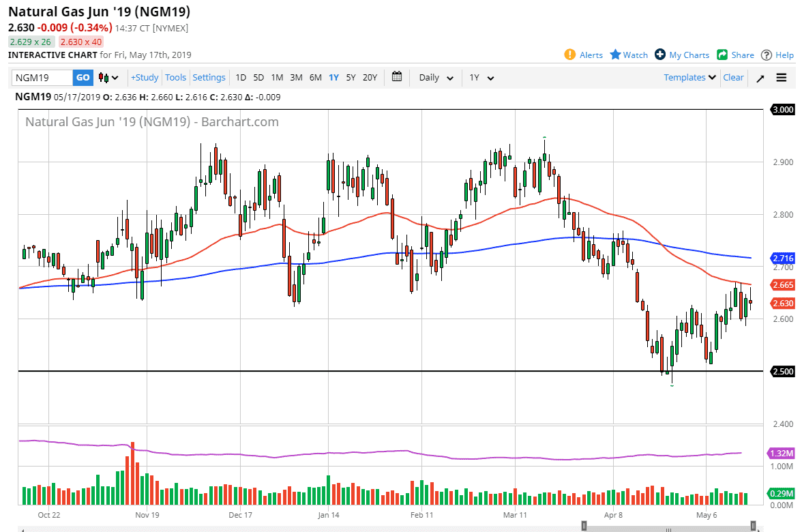Screen dimensions: 802x532
Task: Open the Daily frequency dropdown
Action: [x=436, y=78]
